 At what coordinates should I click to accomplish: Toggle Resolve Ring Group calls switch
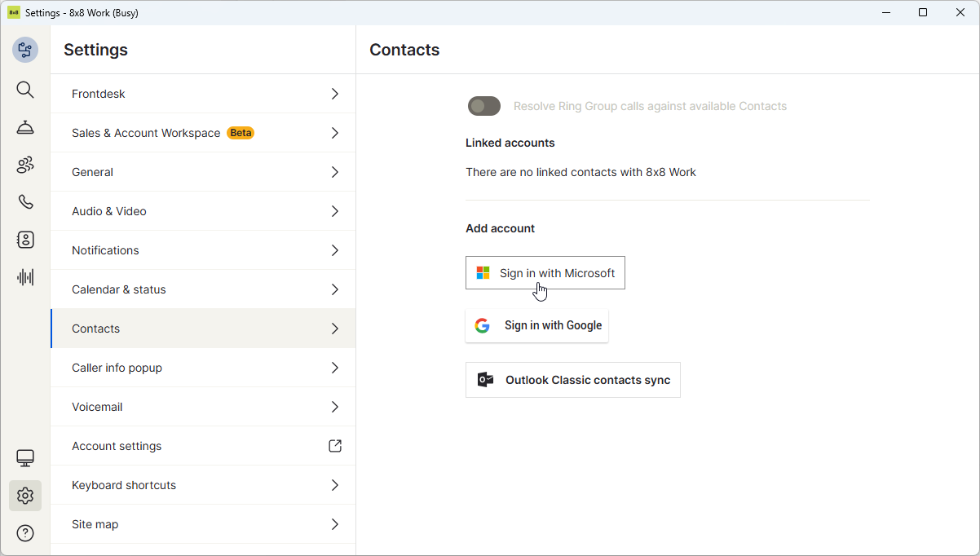[483, 106]
